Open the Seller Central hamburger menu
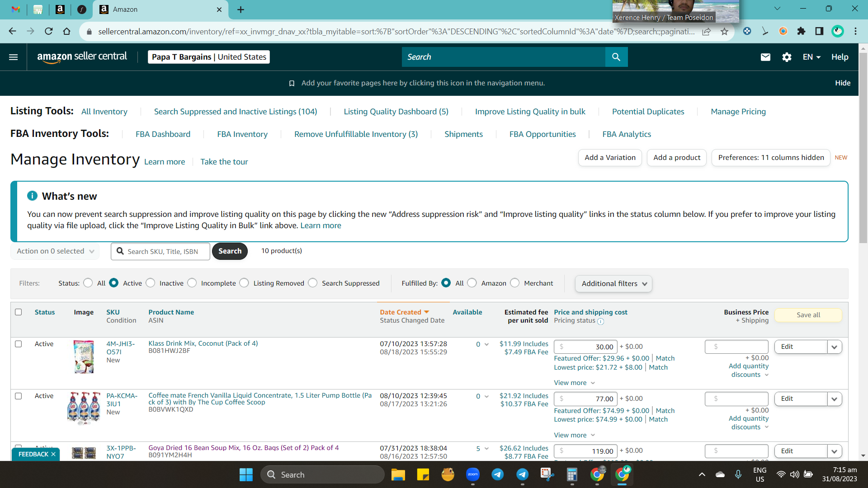 click(x=14, y=57)
